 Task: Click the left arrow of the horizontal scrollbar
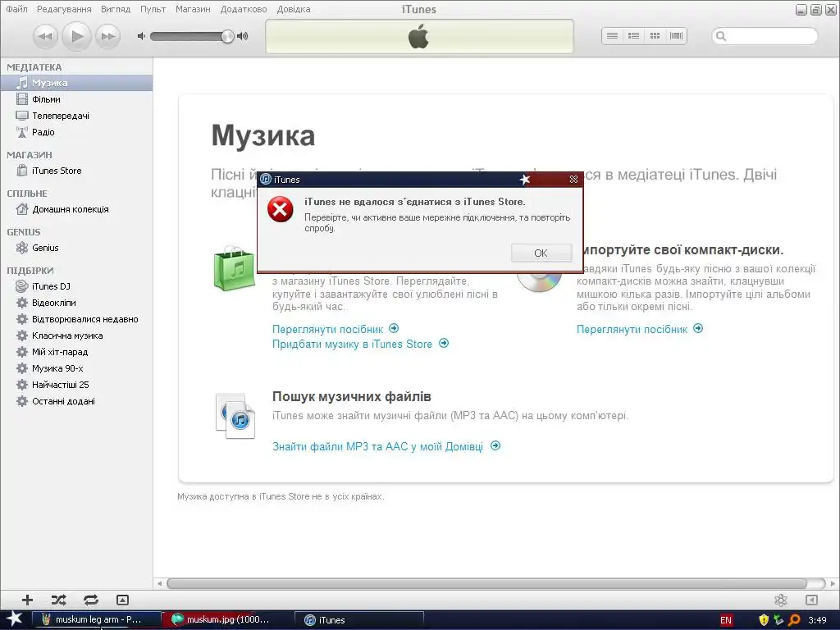click(159, 583)
